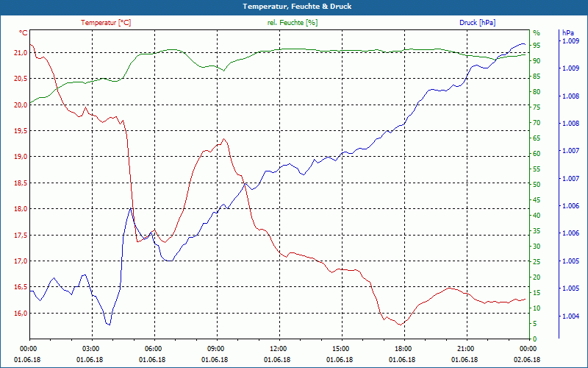The image size is (588, 368).
Task: Click pressure axis value '1.004'
Action: (570, 316)
